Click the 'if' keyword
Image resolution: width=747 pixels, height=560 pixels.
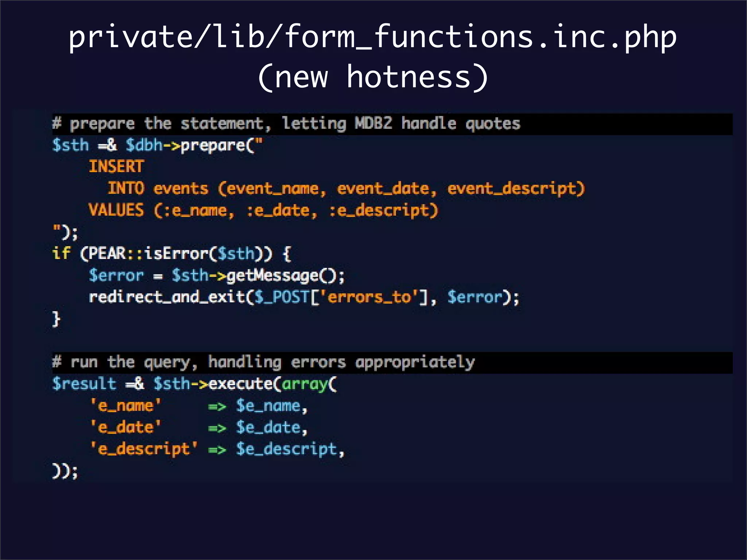coord(61,253)
